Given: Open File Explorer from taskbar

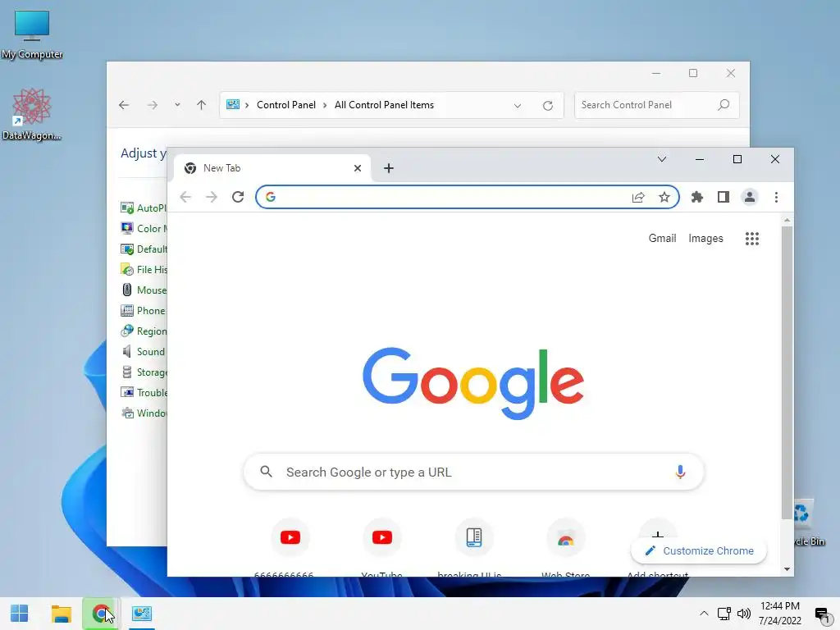Looking at the screenshot, I should (x=61, y=614).
